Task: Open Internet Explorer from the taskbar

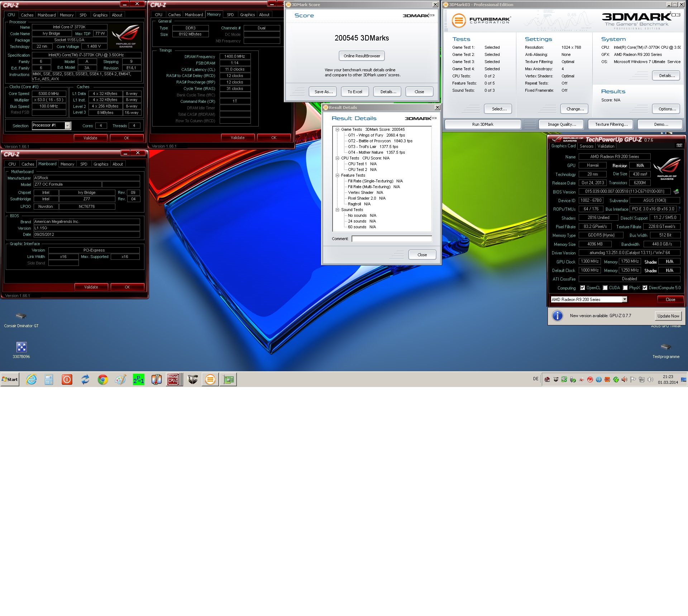Action: pyautogui.click(x=32, y=379)
